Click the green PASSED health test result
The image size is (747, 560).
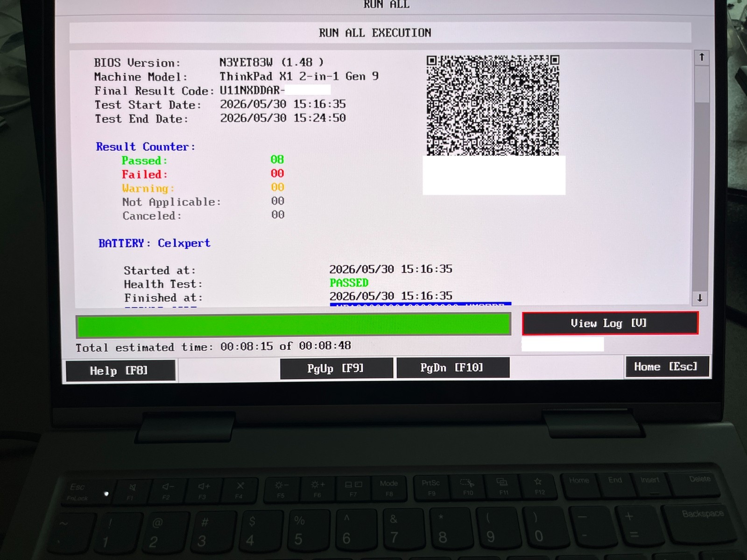click(x=349, y=283)
